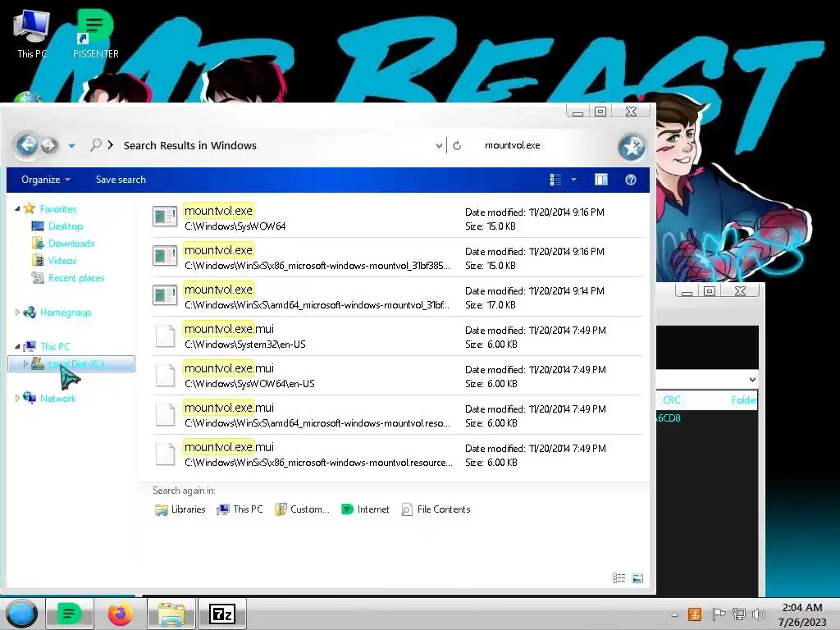The height and width of the screenshot is (630, 840).
Task: Select mountvol.exe.mui in SysWOW64\en-US
Action: pos(397,376)
